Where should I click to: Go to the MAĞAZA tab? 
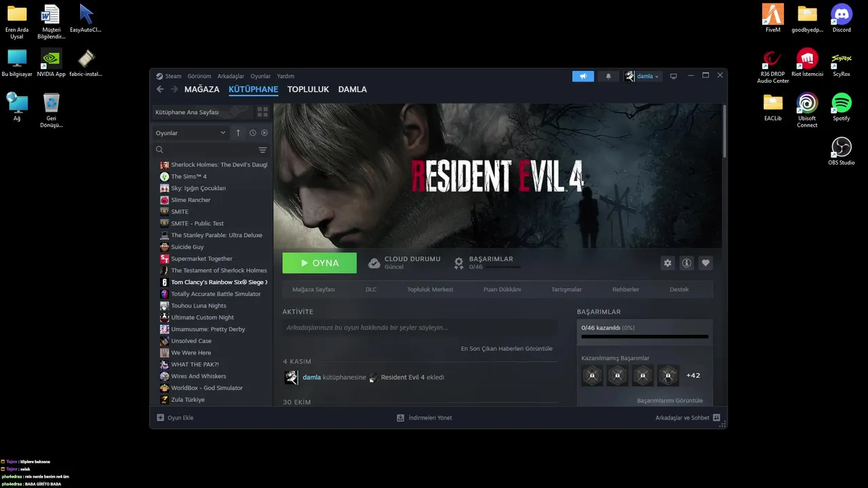pyautogui.click(x=202, y=89)
